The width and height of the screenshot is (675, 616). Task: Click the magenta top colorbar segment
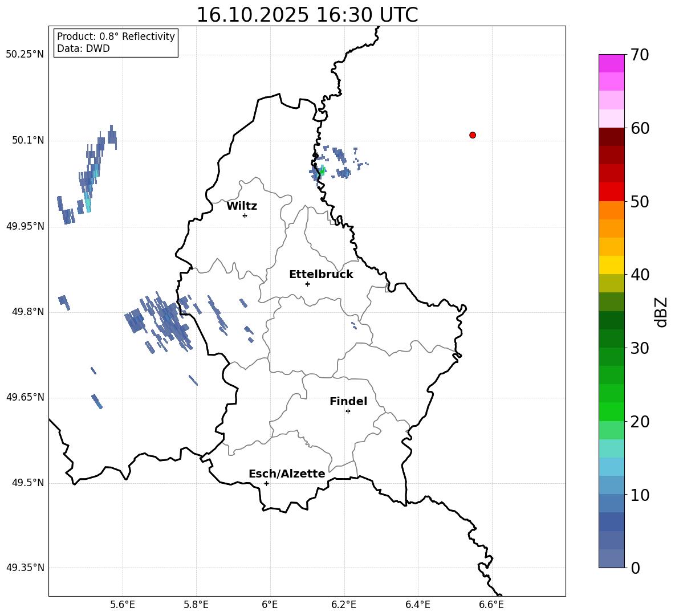612,63
